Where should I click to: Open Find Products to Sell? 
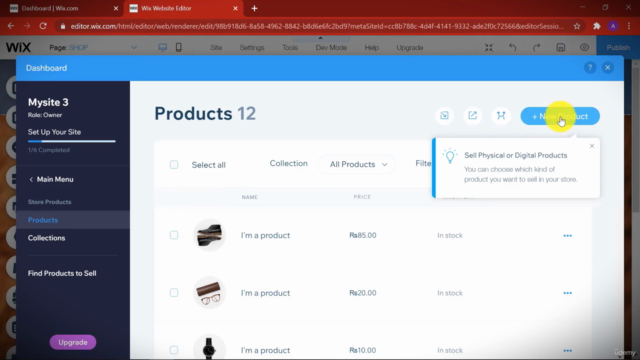62,273
